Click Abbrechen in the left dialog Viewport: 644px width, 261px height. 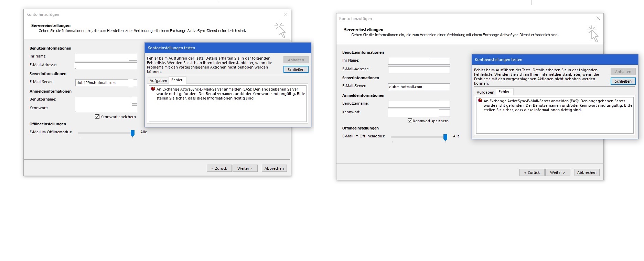click(x=274, y=168)
